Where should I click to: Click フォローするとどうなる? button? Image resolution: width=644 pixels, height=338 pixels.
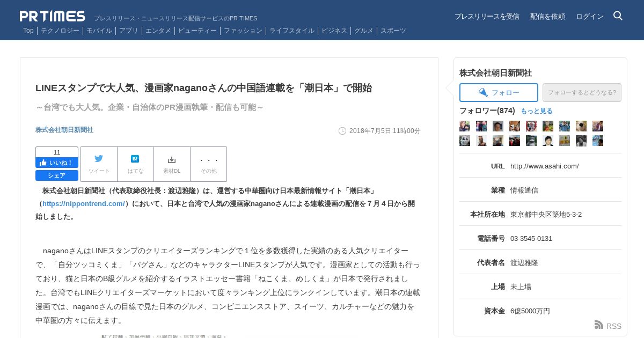[x=582, y=92]
